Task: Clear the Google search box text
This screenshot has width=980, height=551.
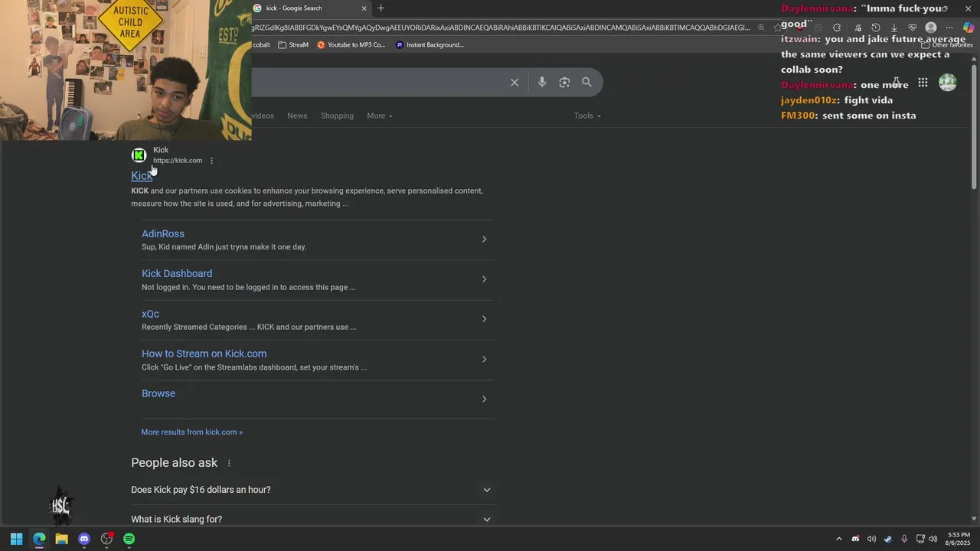Action: [x=514, y=83]
